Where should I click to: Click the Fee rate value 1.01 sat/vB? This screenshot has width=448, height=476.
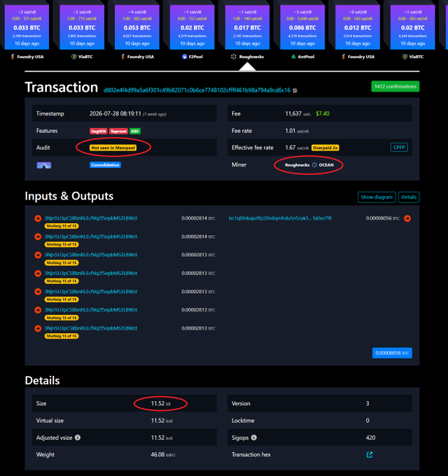tap(297, 131)
